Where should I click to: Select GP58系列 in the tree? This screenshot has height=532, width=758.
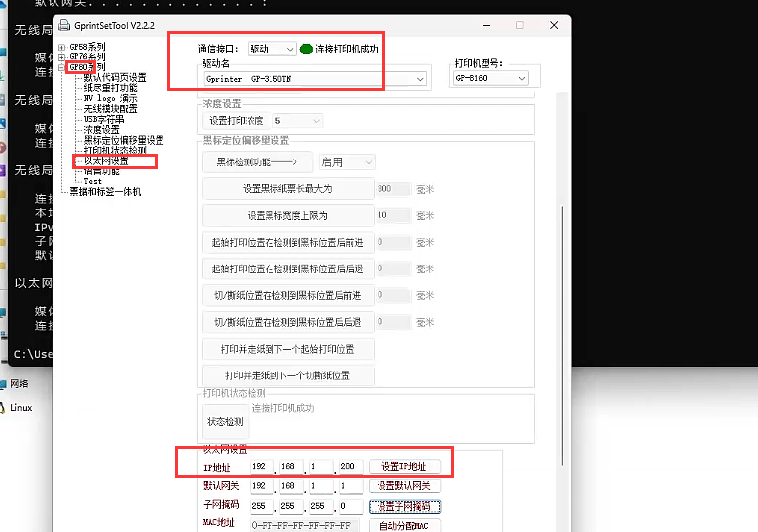(87, 47)
